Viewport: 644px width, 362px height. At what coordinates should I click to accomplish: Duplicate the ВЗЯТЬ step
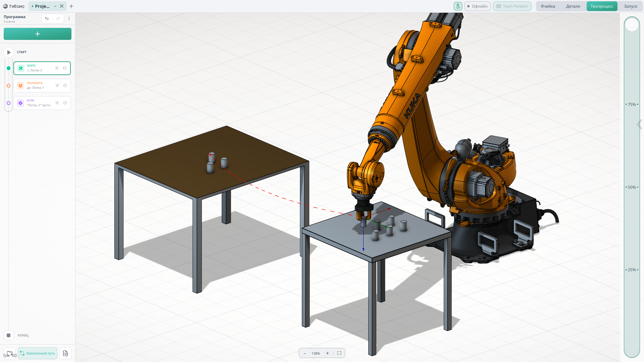[x=57, y=68]
